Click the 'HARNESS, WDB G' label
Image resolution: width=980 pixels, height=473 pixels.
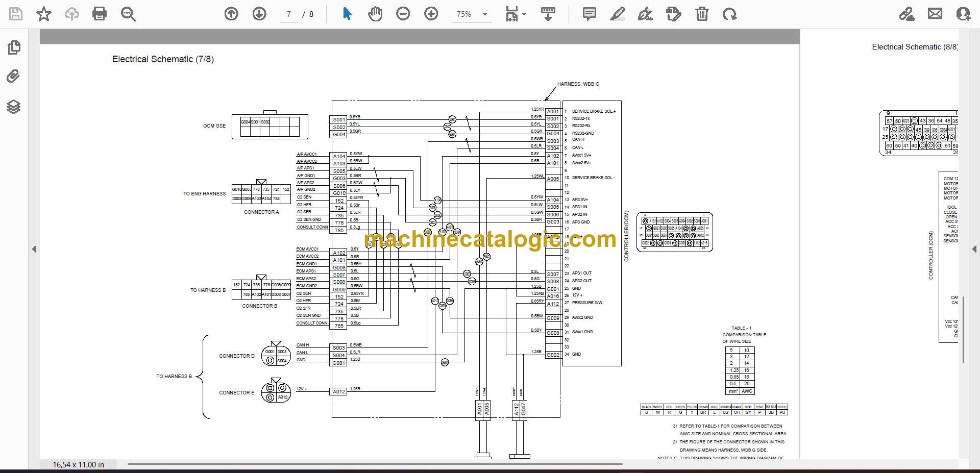click(578, 84)
